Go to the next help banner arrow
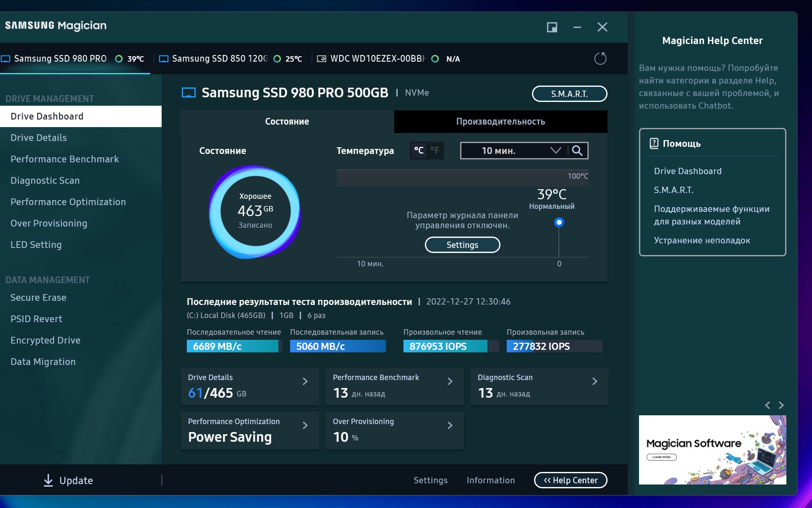Image resolution: width=812 pixels, height=508 pixels. click(781, 405)
